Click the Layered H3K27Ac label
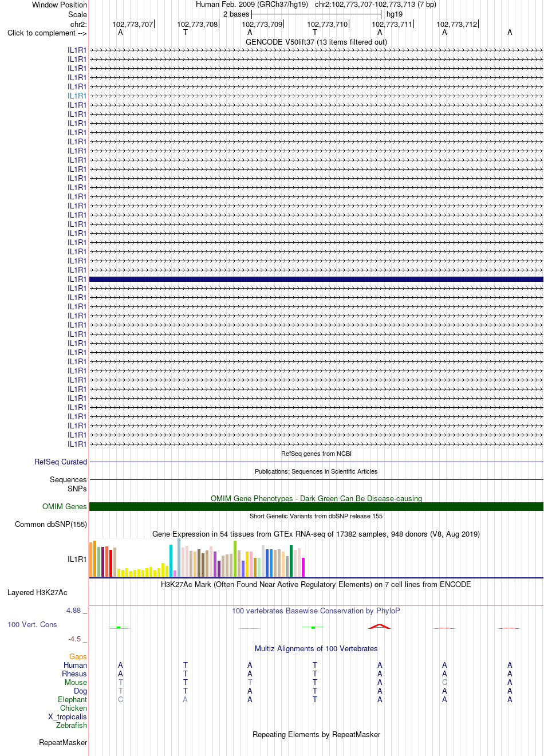The height and width of the screenshot is (756, 544). 37,592
